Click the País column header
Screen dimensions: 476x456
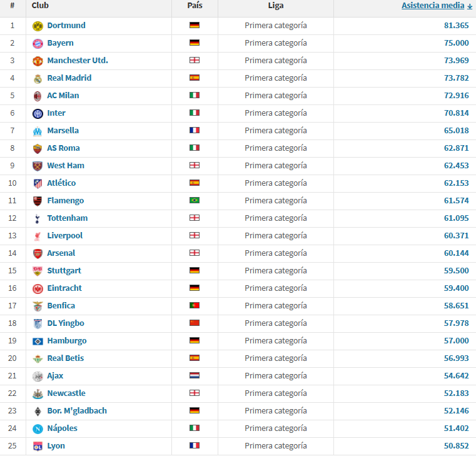coord(195,6)
